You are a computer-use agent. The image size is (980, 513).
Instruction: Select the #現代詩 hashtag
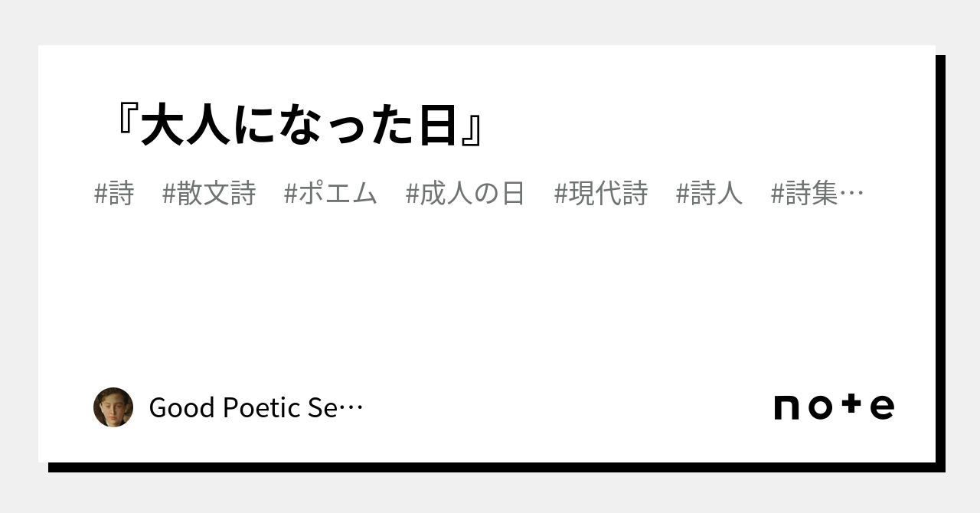pyautogui.click(x=601, y=194)
